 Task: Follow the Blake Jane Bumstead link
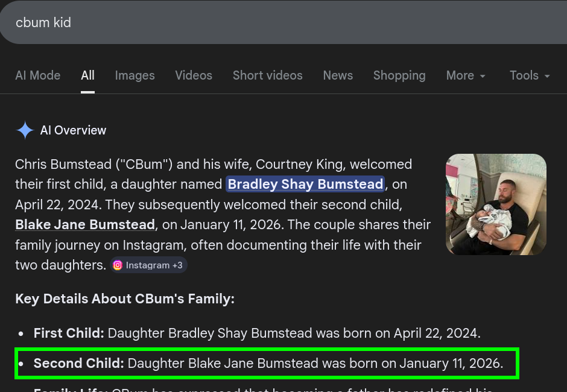85,224
